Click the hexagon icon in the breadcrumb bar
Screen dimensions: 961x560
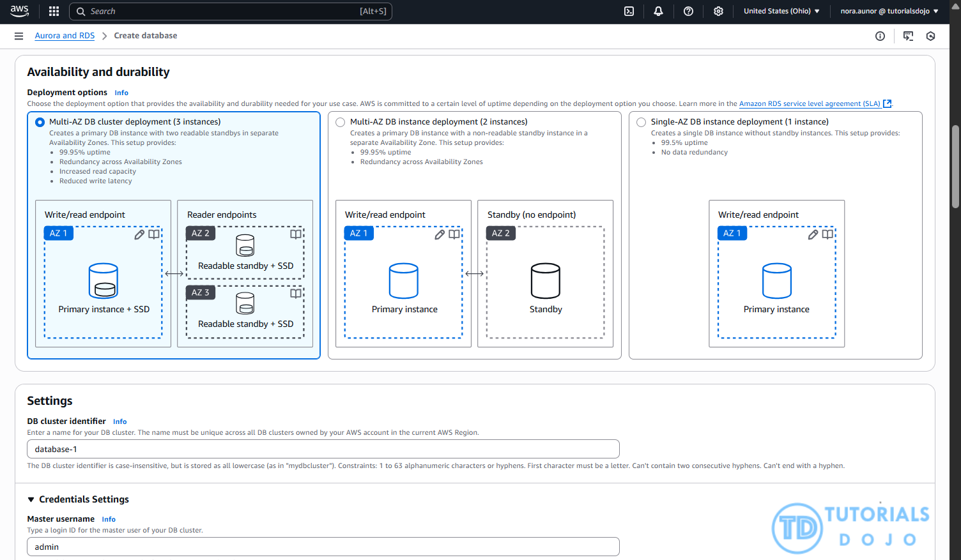point(930,36)
